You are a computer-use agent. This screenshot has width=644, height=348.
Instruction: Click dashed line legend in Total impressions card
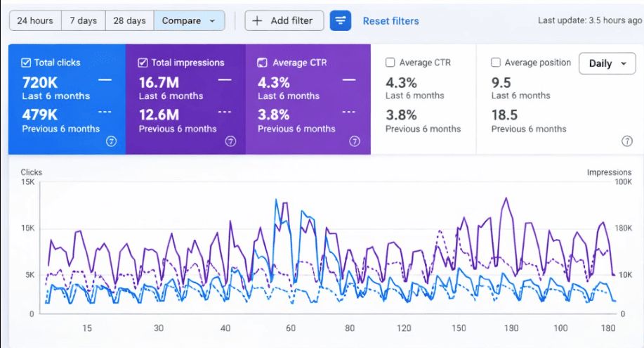pos(225,112)
